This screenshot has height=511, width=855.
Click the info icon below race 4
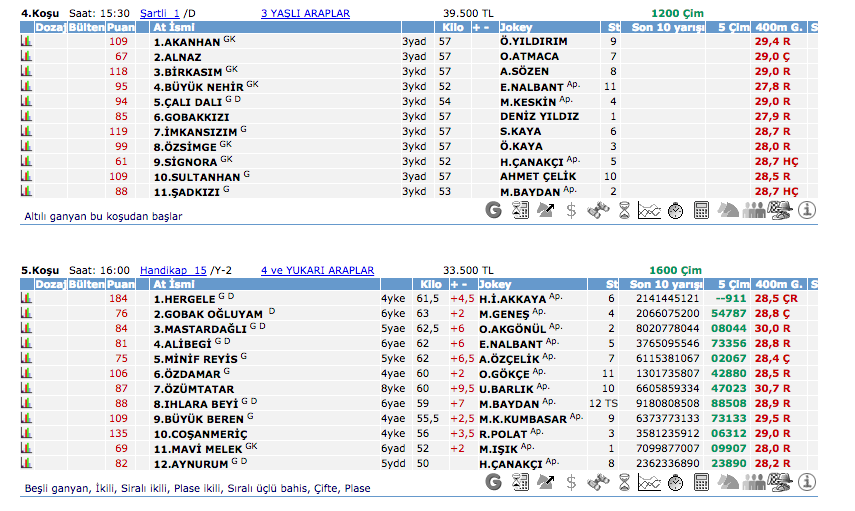pyautogui.click(x=807, y=210)
